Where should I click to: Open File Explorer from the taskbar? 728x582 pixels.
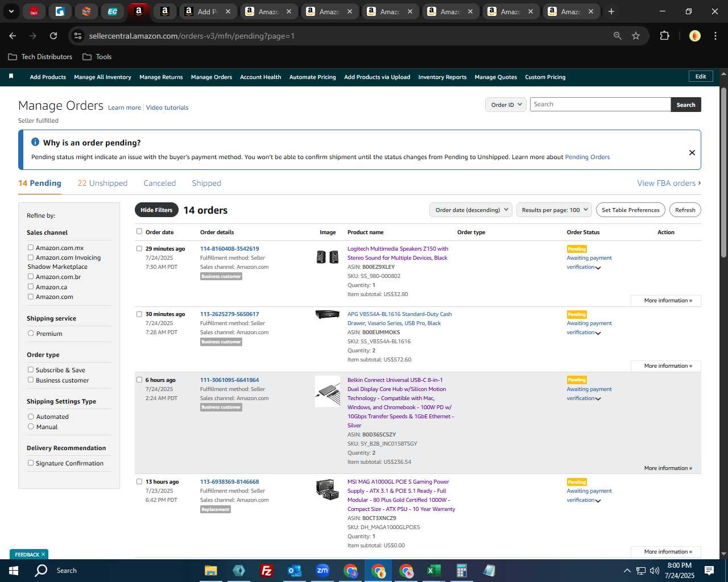(x=211, y=571)
